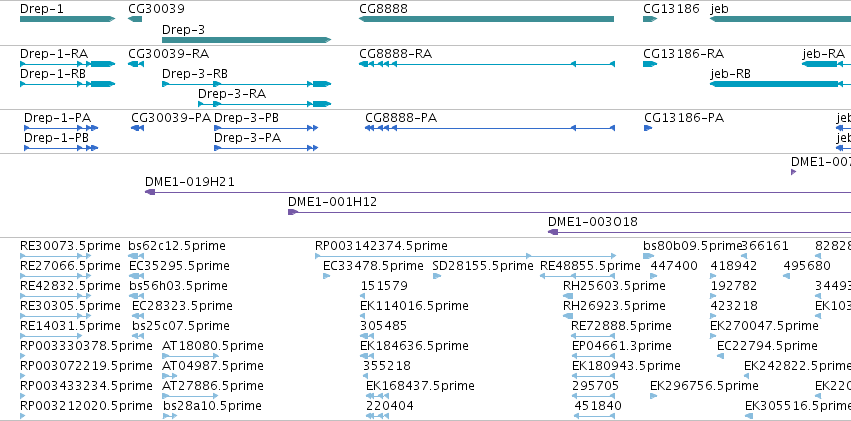Select the CG13186-PA arrow glyph

coord(647,128)
